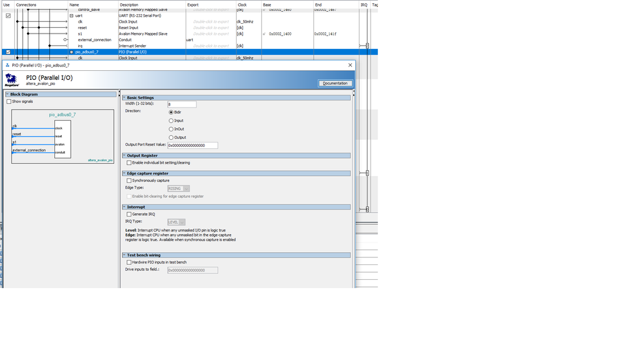This screenshot has width=644, height=341.
Task: Collapse the Test bench wiring section
Action: pos(124,255)
